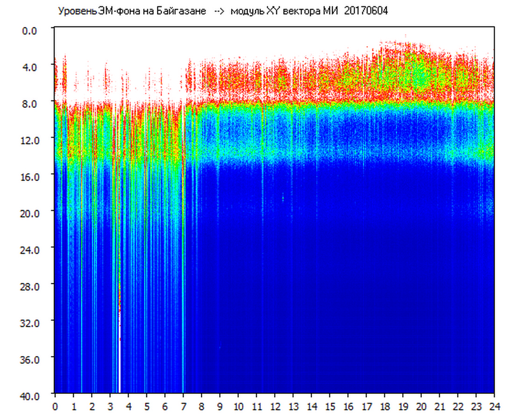Click the date 20170604 in the title
Image resolution: width=512 pixels, height=420 pixels.
pos(366,11)
